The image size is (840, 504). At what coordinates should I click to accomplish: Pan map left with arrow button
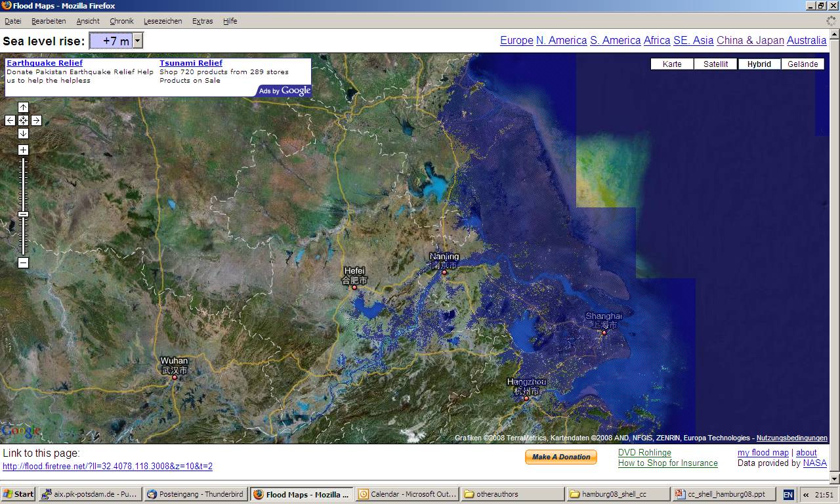pyautogui.click(x=10, y=120)
